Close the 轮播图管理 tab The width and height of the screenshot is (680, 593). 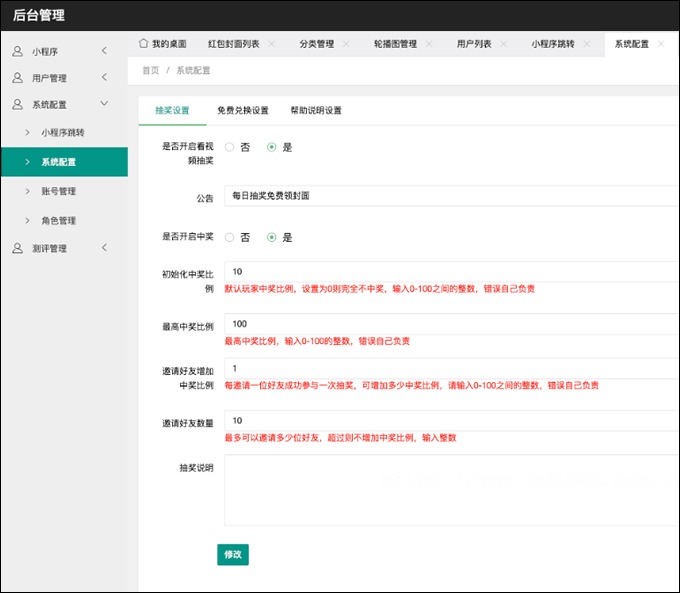(429, 44)
